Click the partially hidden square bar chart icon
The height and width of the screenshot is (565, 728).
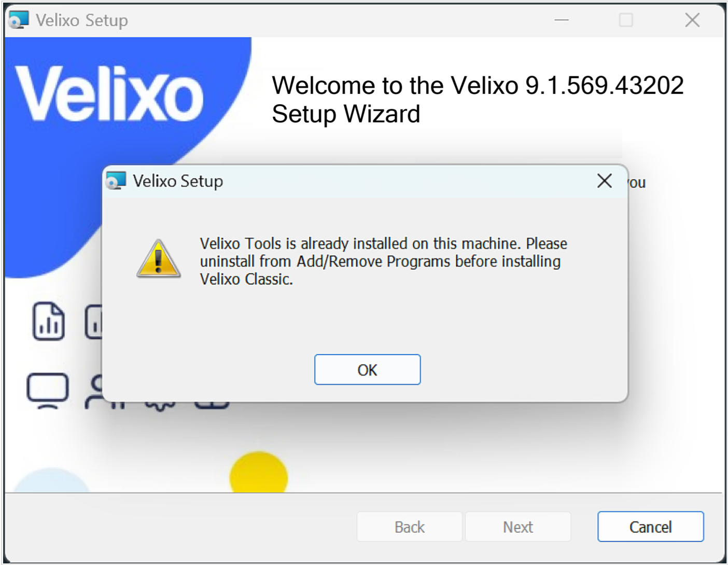point(94,322)
